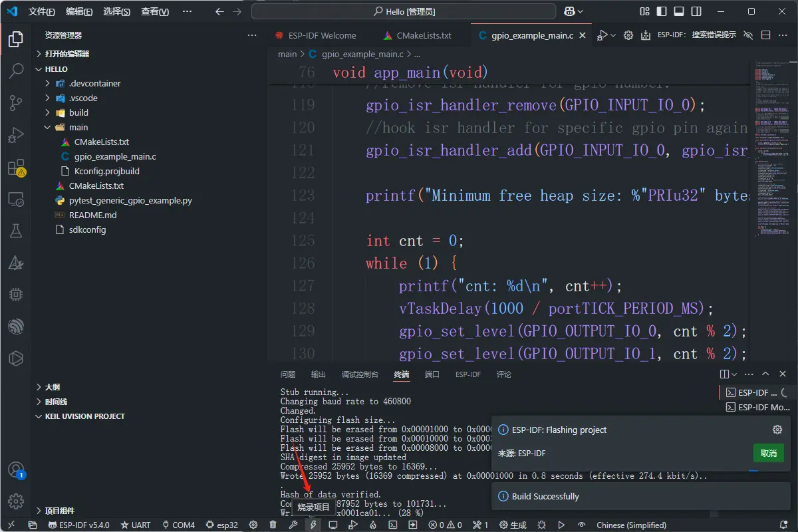Open the Espressif ESP-IDF Explorer view

16,327
